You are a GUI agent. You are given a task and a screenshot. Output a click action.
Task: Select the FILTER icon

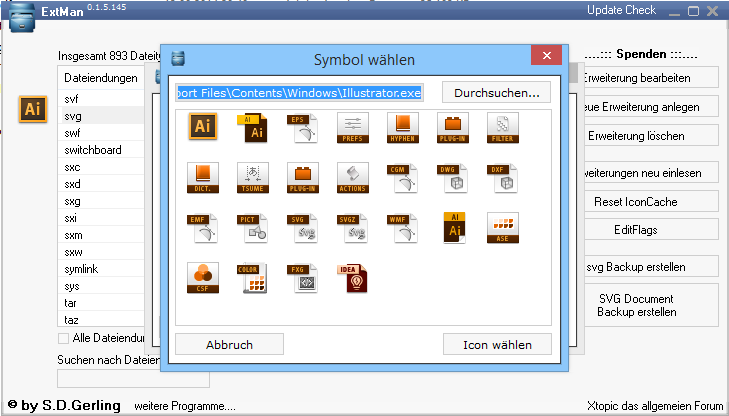coord(503,128)
